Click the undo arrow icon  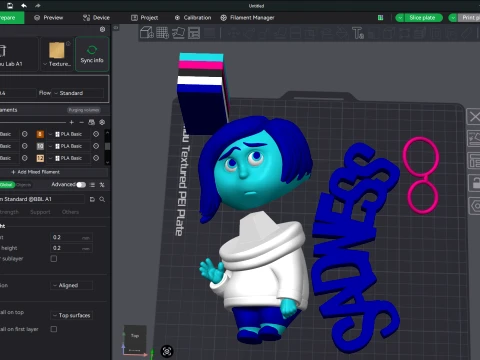(24, 6)
